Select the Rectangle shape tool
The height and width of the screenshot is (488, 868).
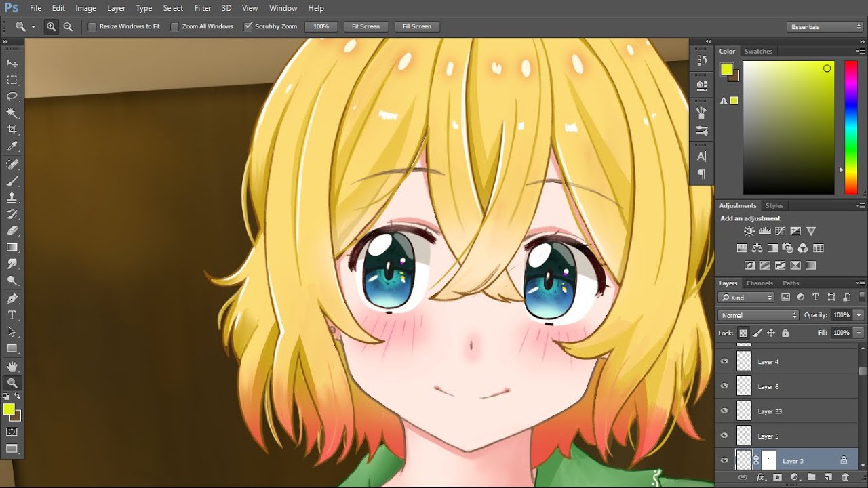pyautogui.click(x=12, y=348)
